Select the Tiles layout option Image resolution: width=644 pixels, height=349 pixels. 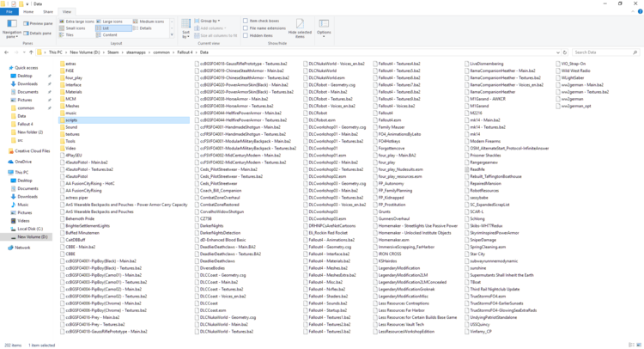point(66,35)
